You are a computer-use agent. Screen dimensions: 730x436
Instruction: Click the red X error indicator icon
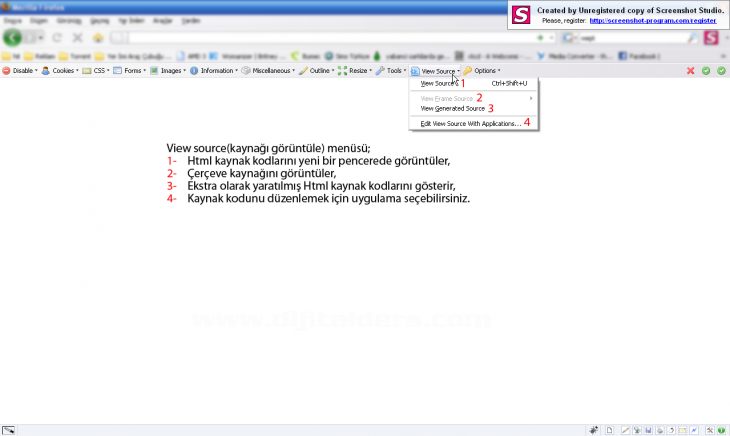[691, 71]
